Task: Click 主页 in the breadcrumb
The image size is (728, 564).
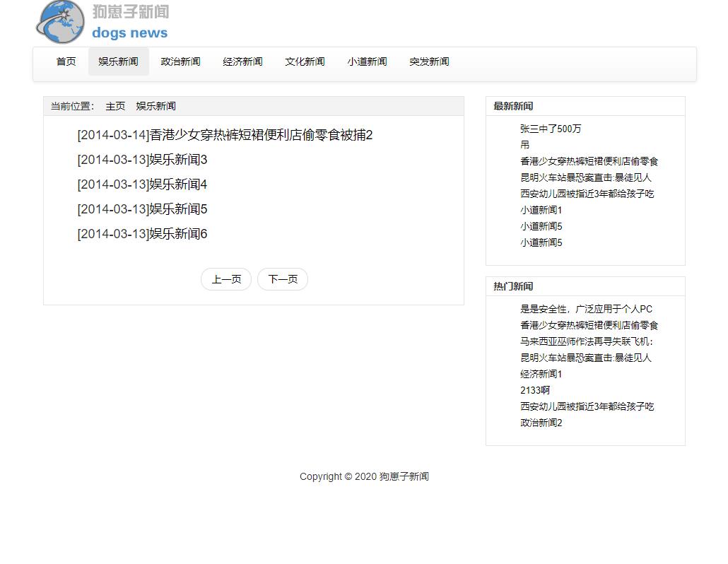Action: pos(115,106)
